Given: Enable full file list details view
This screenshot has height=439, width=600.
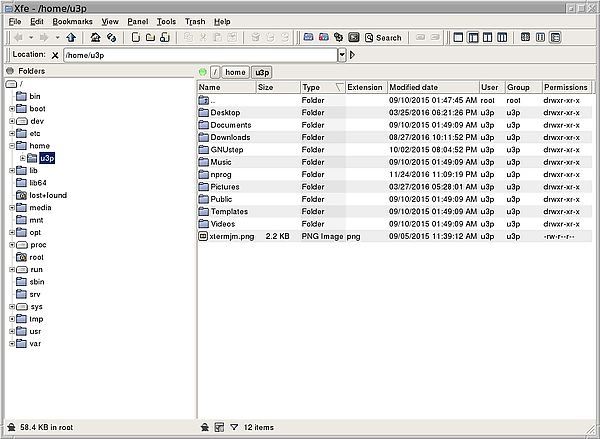Looking at the screenshot, I should 555,38.
